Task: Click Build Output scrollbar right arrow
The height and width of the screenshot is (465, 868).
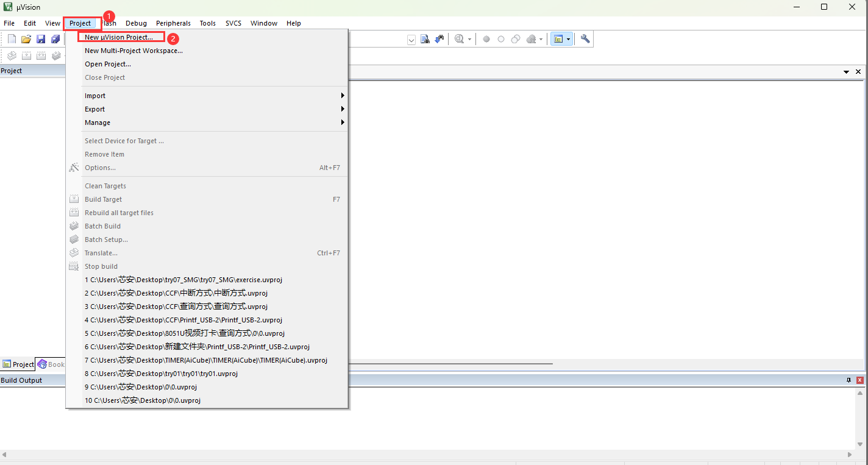Action: 850,455
